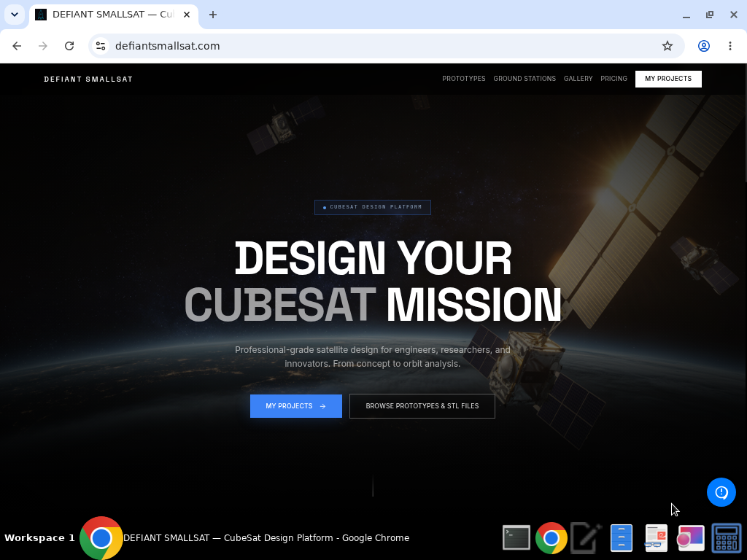
Task: Click blue My Projects hero button
Action: (x=296, y=406)
